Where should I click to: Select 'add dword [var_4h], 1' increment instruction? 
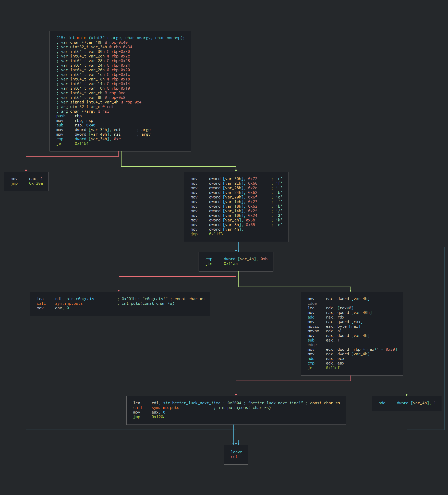pyautogui.click(x=407, y=403)
